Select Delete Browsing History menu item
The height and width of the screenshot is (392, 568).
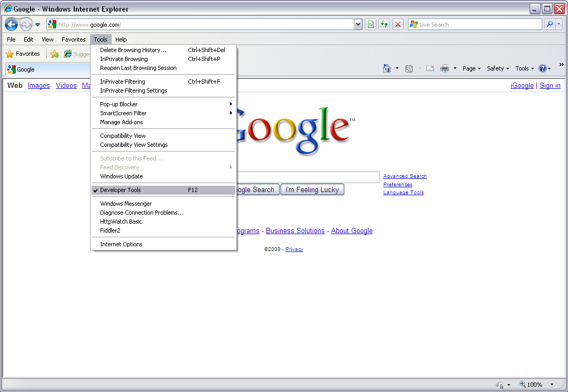tap(163, 50)
